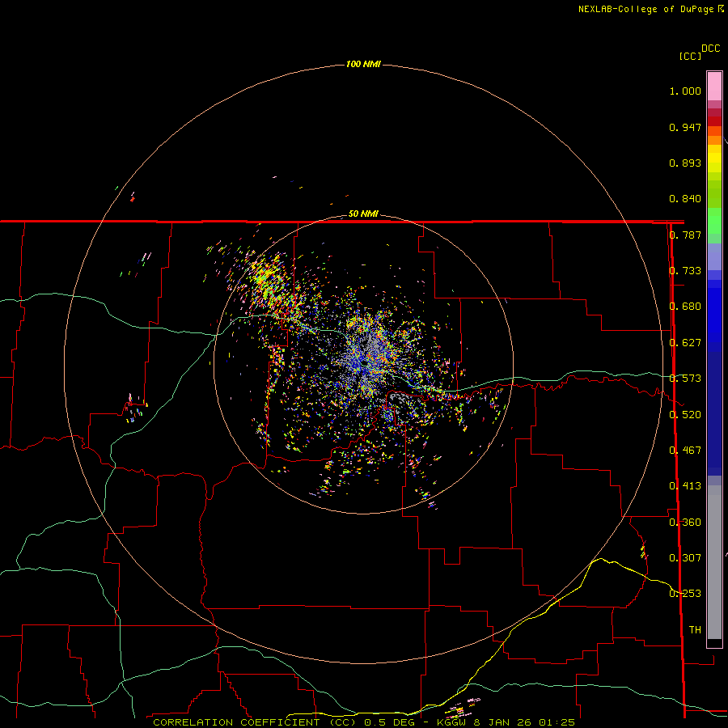
Task: Pick the pink swatch atop the color scale
Action: coord(714,87)
